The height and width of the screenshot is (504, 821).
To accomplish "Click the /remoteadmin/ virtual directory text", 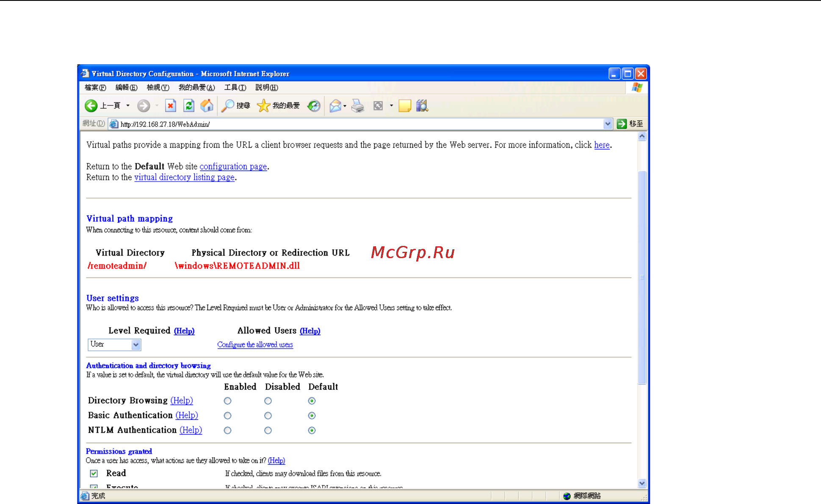I will [117, 266].
